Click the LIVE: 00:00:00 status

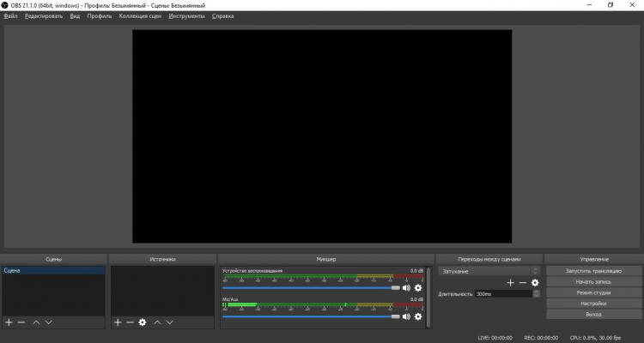coord(495,338)
